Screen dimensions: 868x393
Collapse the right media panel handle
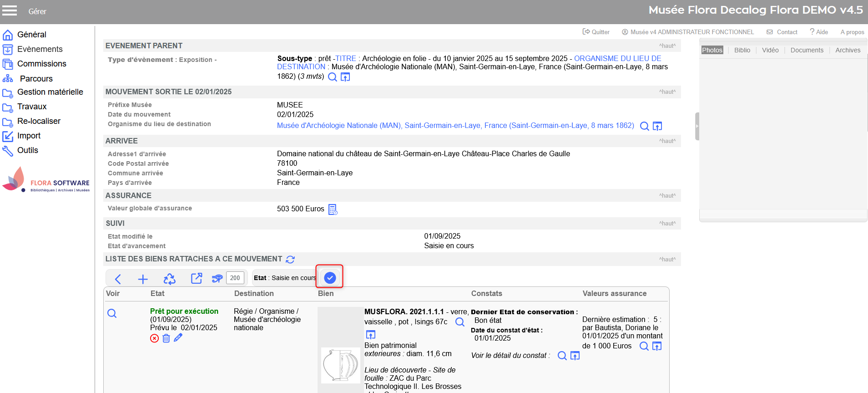[x=696, y=126]
